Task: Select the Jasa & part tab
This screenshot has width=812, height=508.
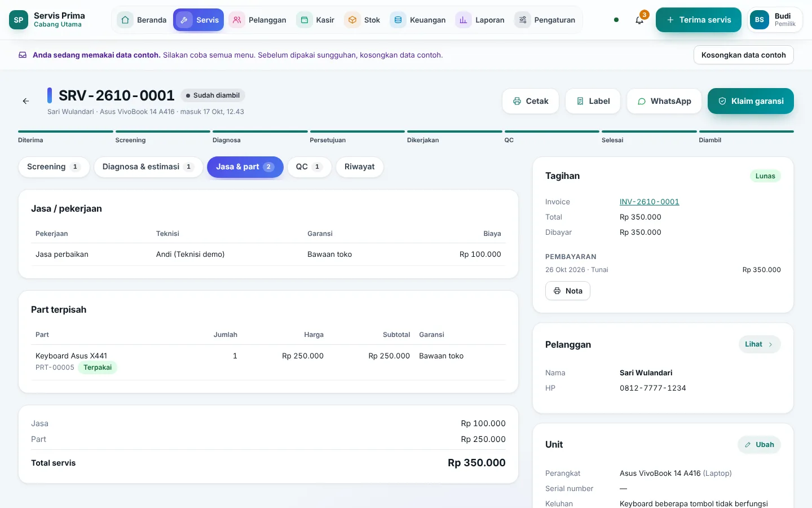Action: click(x=245, y=167)
